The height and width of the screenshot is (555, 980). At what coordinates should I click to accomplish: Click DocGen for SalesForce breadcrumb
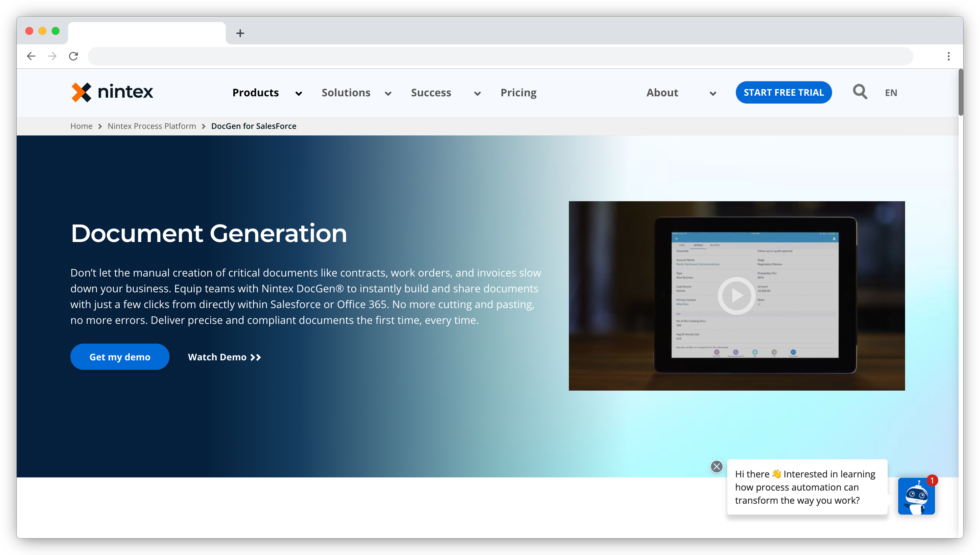[x=254, y=126]
